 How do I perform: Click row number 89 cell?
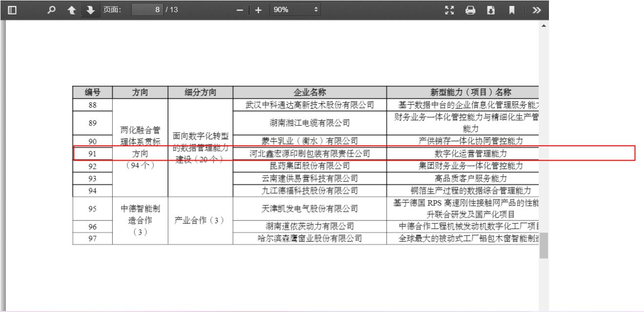pos(92,123)
